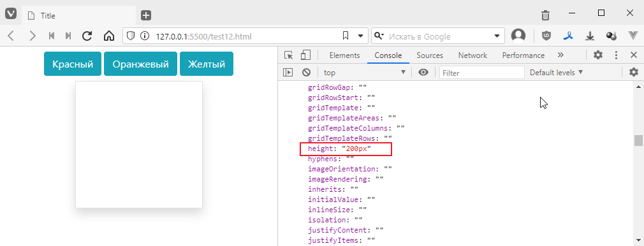644x246 pixels.
Task: Select the isolation property line
Action: pos(335,220)
